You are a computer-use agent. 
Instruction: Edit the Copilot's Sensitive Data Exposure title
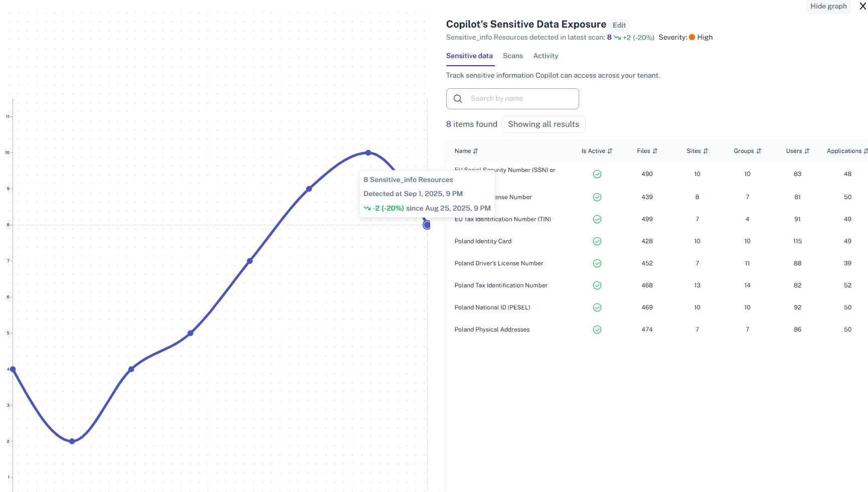[619, 25]
